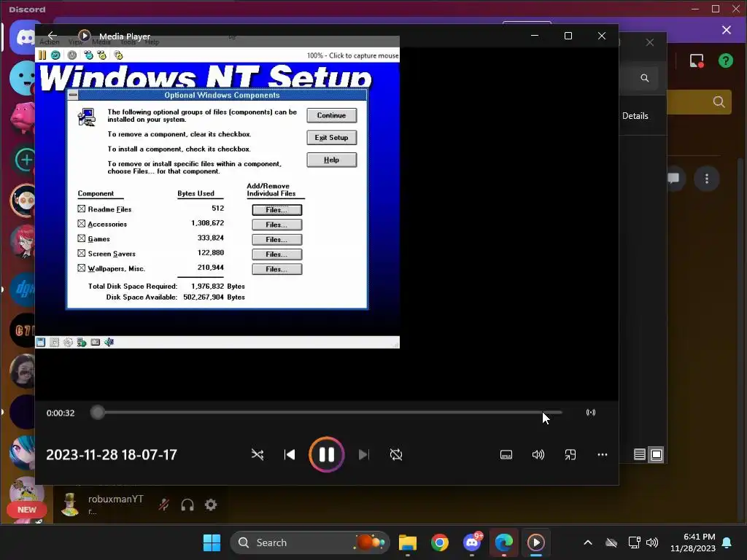Go back using Media Player back arrow
The height and width of the screenshot is (560, 747).
click(53, 36)
